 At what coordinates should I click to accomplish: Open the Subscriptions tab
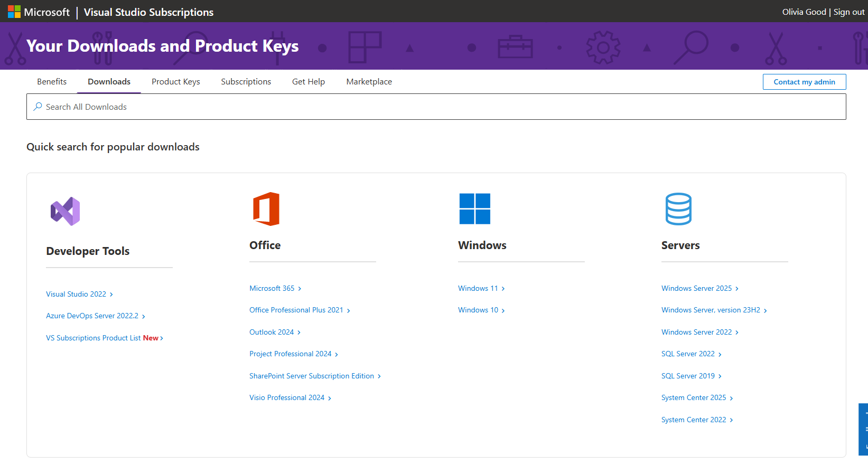(x=246, y=82)
